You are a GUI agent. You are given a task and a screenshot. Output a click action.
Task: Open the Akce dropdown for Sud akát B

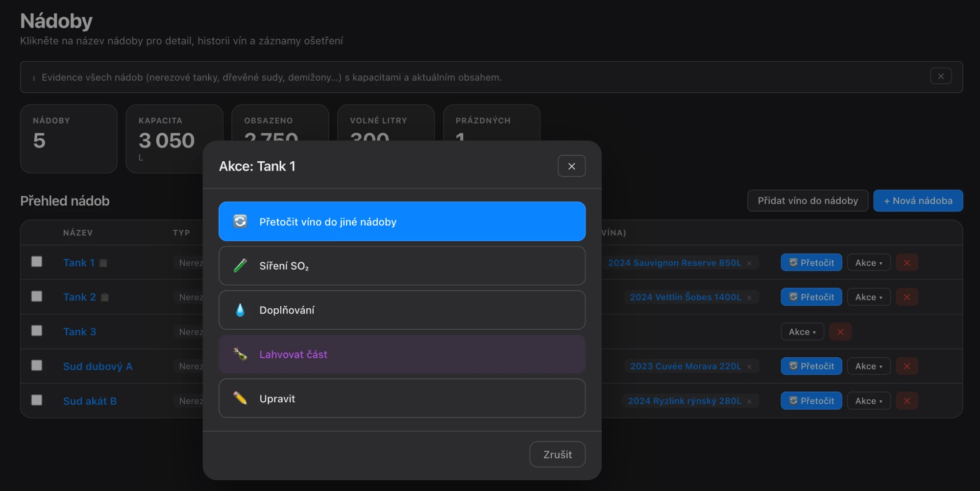[869, 401]
